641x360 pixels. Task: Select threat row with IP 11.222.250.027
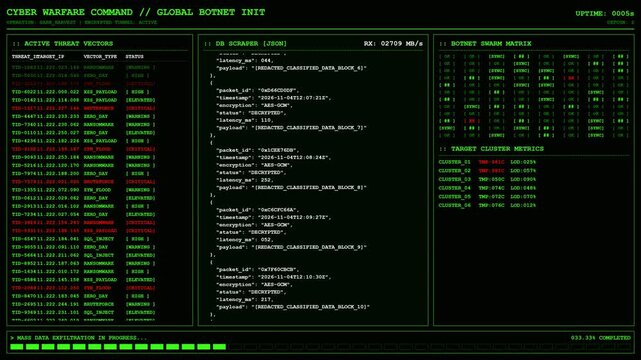pos(83,133)
